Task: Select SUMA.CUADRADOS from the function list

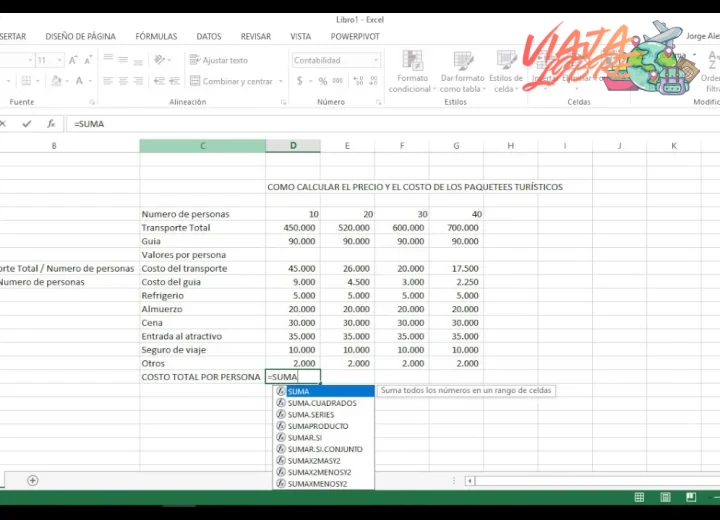Action: pyautogui.click(x=325, y=403)
